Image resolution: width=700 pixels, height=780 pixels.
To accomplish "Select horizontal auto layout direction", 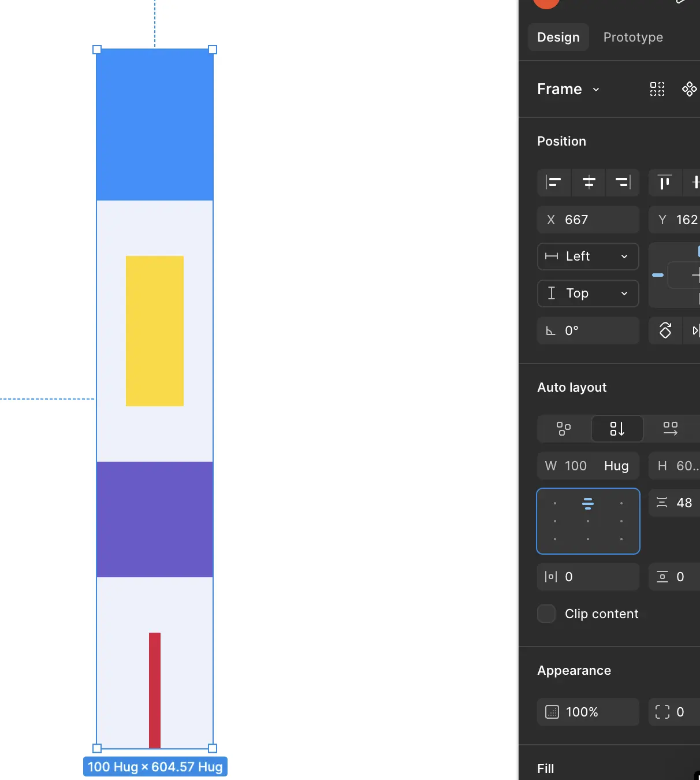I will (670, 429).
